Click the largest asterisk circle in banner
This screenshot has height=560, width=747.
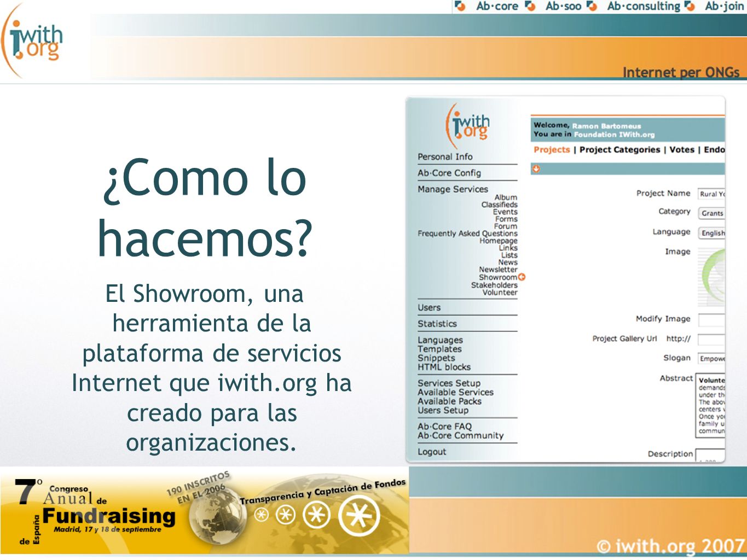359,516
